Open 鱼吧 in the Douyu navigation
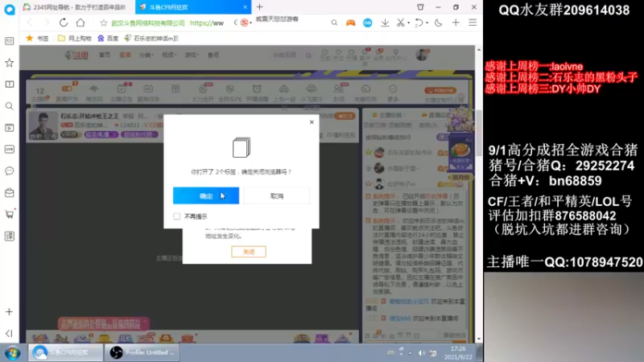 point(213,55)
